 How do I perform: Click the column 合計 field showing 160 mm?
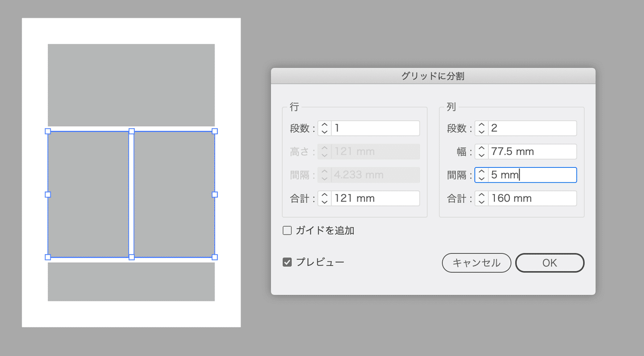click(532, 198)
